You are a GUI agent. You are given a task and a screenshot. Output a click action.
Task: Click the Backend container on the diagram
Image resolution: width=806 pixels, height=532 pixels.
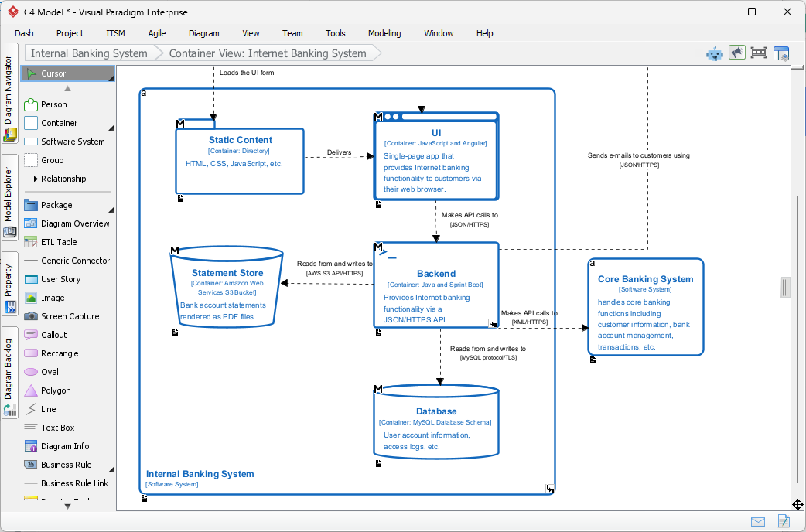pyautogui.click(x=435, y=285)
